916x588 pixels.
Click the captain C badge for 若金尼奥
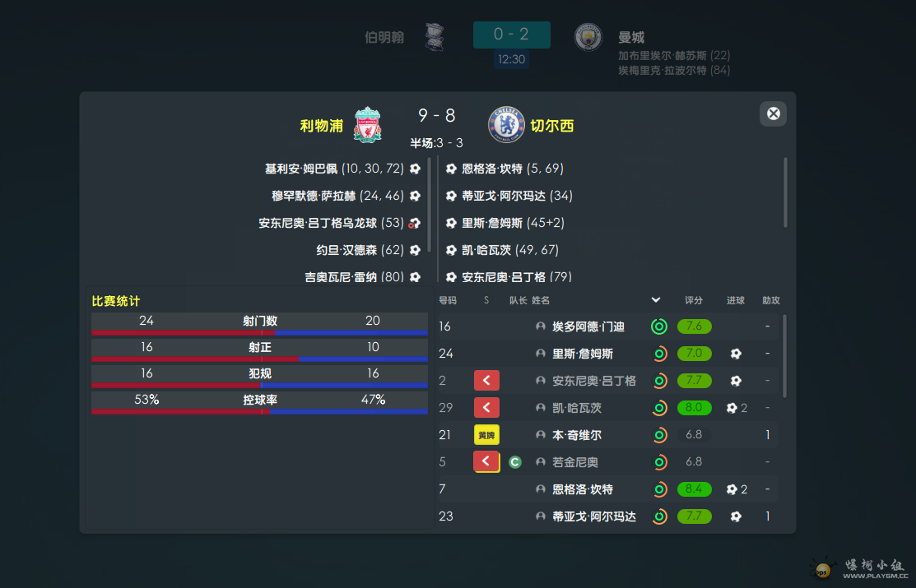pyautogui.click(x=514, y=462)
